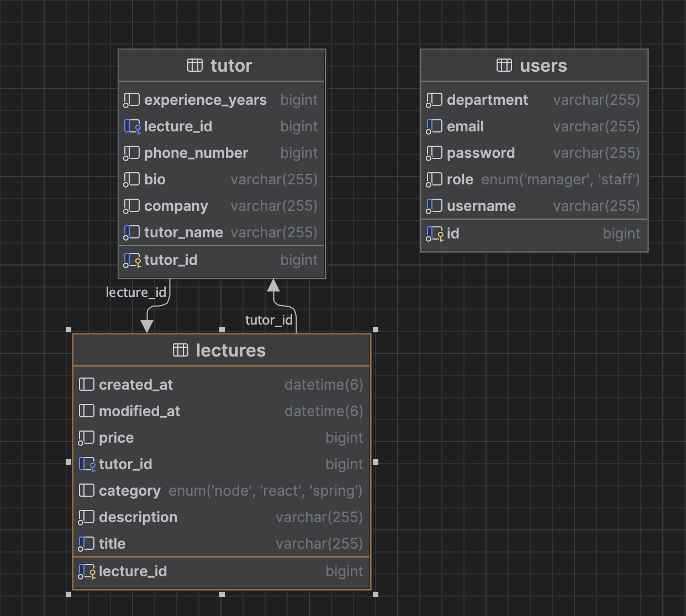686x616 pixels.
Task: Click the right-middle resize handle of lectures table
Action: click(x=376, y=462)
